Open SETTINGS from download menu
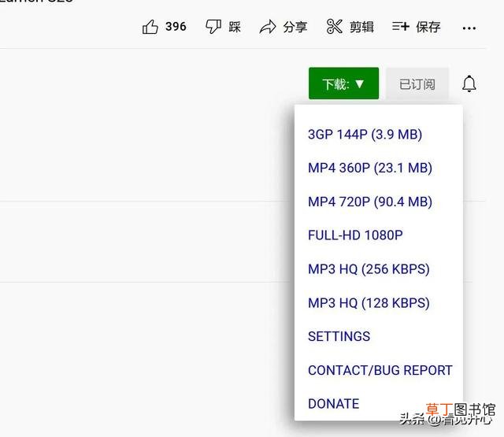 339,336
